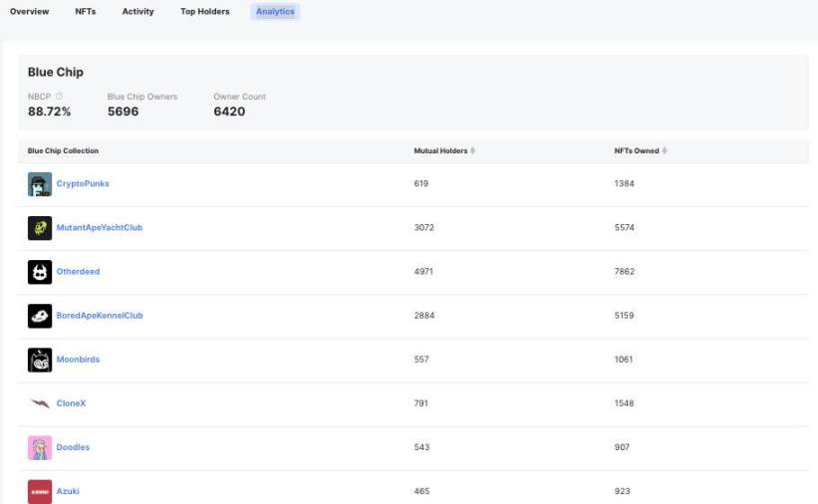
Task: Open the MutantApeYachtClub link
Action: click(99, 227)
